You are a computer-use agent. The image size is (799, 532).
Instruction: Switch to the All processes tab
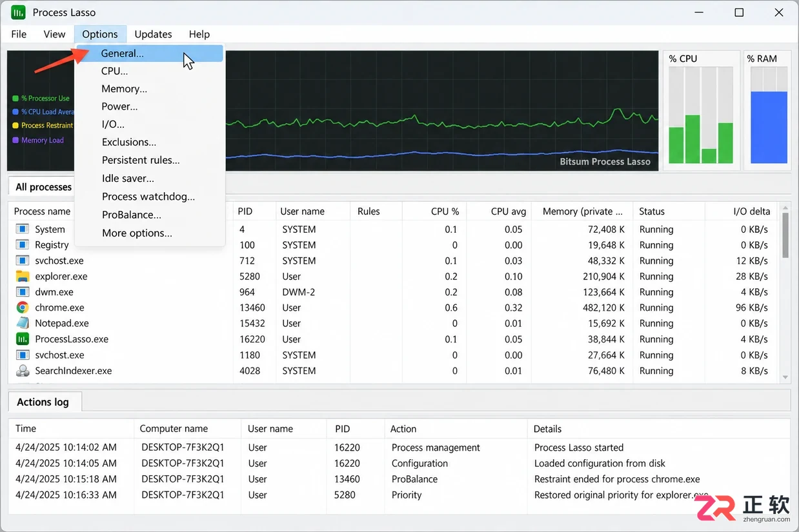coord(43,187)
